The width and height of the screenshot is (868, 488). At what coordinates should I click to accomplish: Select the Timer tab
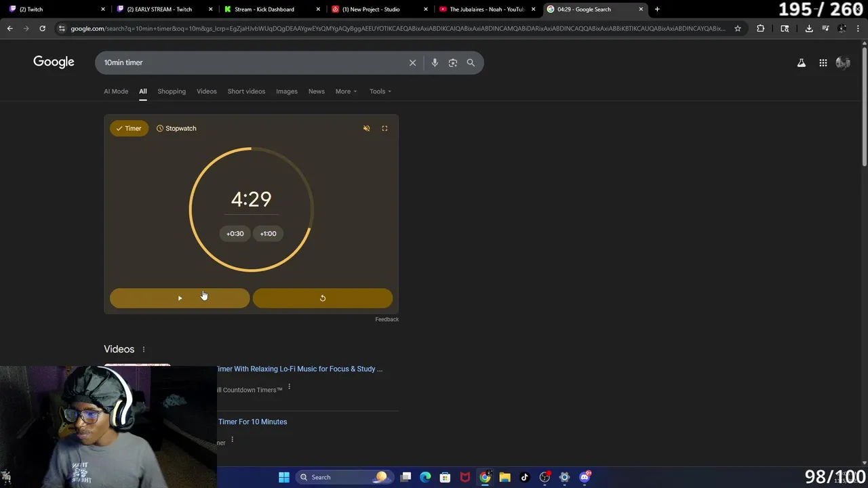pos(129,128)
